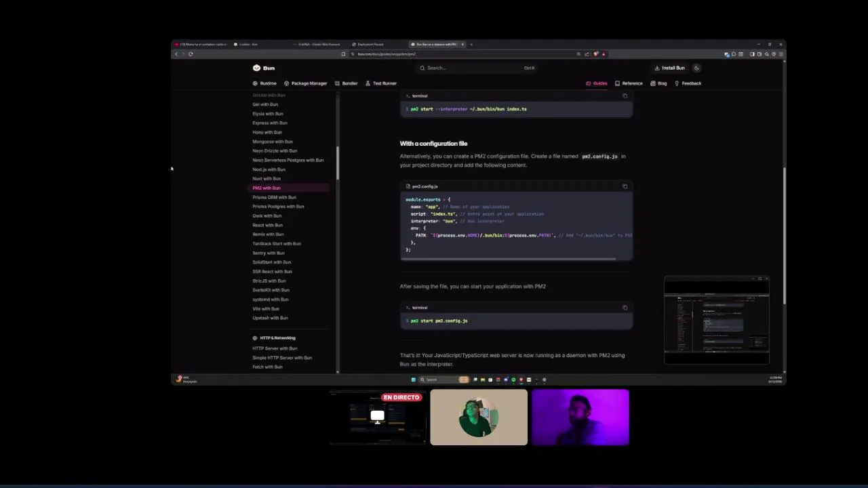Open TanStack Start with Bun guide

tap(277, 244)
